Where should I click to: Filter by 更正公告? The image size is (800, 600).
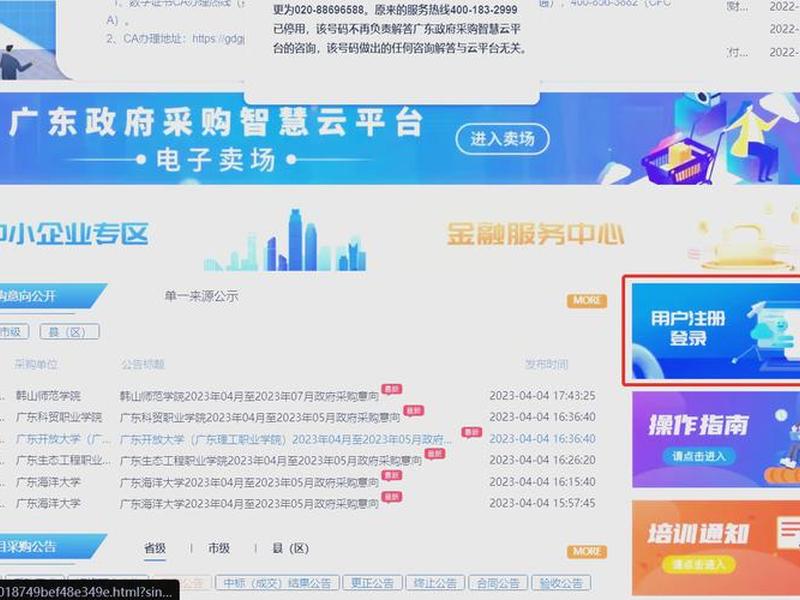pyautogui.click(x=372, y=583)
